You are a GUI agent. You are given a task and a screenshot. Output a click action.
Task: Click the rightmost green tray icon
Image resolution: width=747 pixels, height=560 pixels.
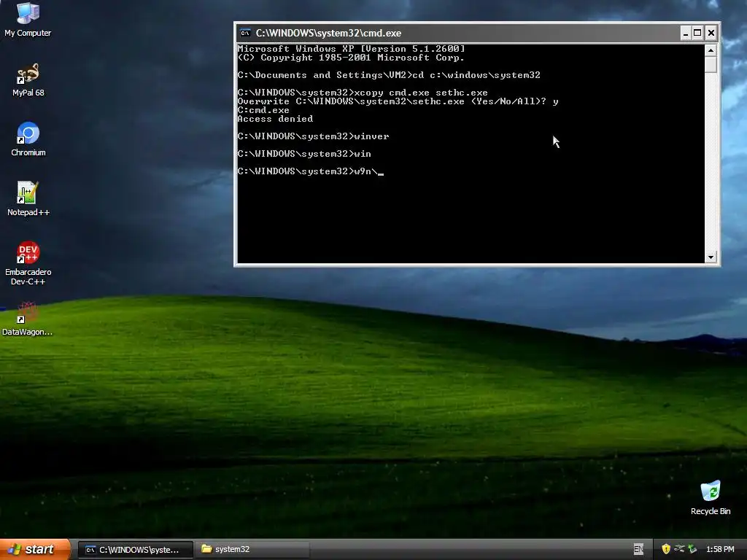(692, 549)
